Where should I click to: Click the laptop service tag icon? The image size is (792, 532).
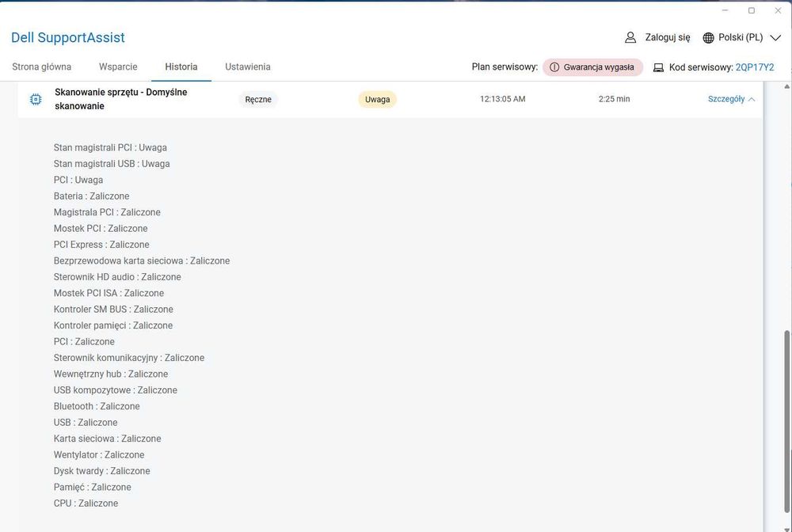click(x=658, y=67)
